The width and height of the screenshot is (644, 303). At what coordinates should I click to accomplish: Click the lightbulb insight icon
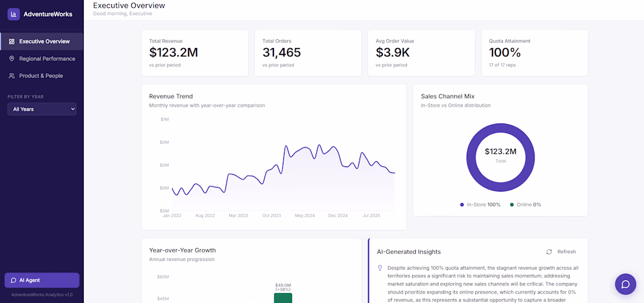380,268
